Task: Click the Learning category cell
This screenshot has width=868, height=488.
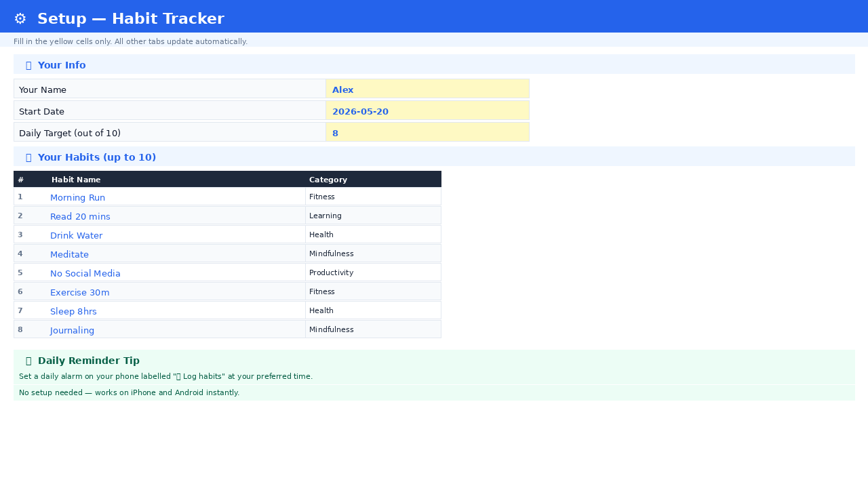Action: tap(373, 216)
